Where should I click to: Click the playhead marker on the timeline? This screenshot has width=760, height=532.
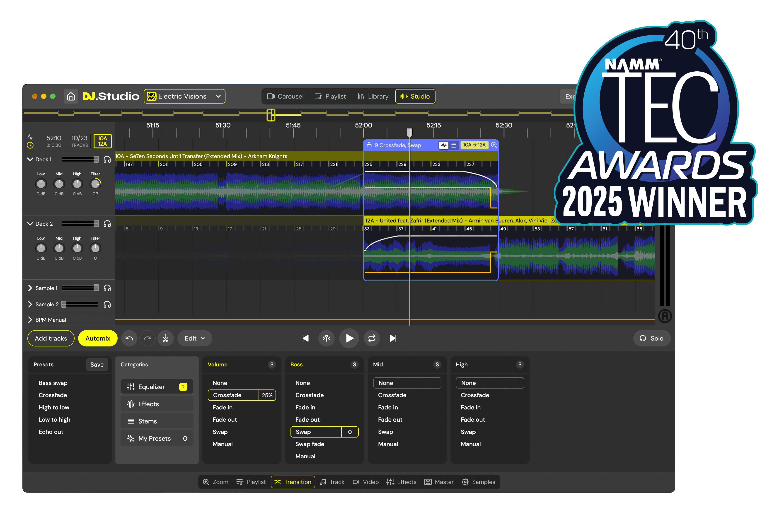(x=410, y=133)
